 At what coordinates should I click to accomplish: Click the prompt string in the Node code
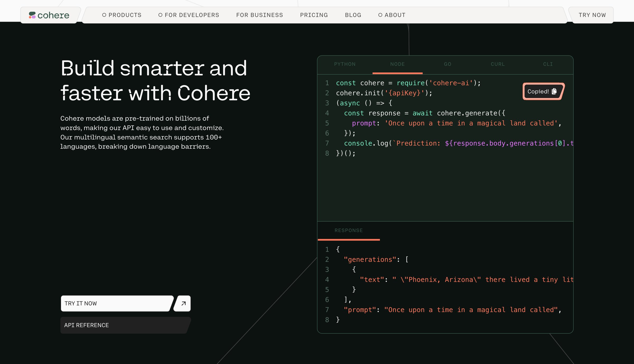[471, 123]
